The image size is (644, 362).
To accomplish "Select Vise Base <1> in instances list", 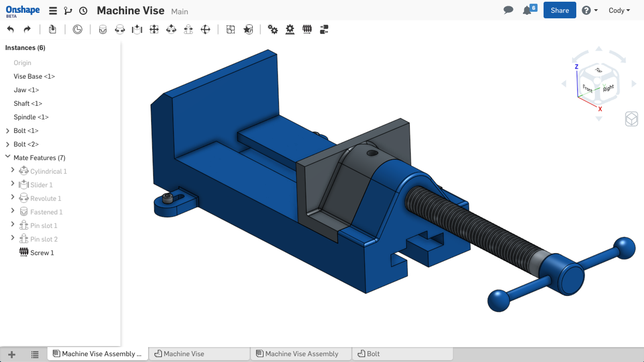I will click(34, 76).
